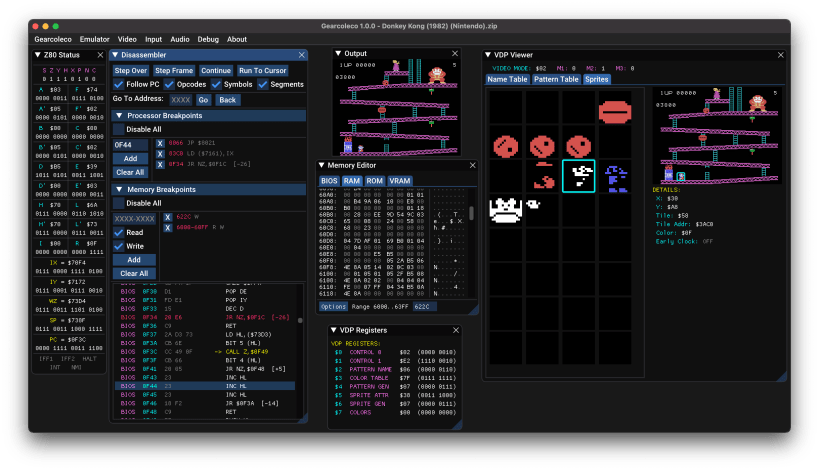Select the red Mario hat sprite
The height and width of the screenshot is (470, 819).
click(x=543, y=178)
